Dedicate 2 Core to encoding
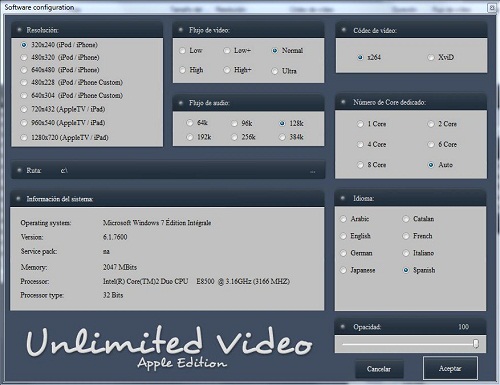The height and width of the screenshot is (385, 500). pyautogui.click(x=431, y=124)
